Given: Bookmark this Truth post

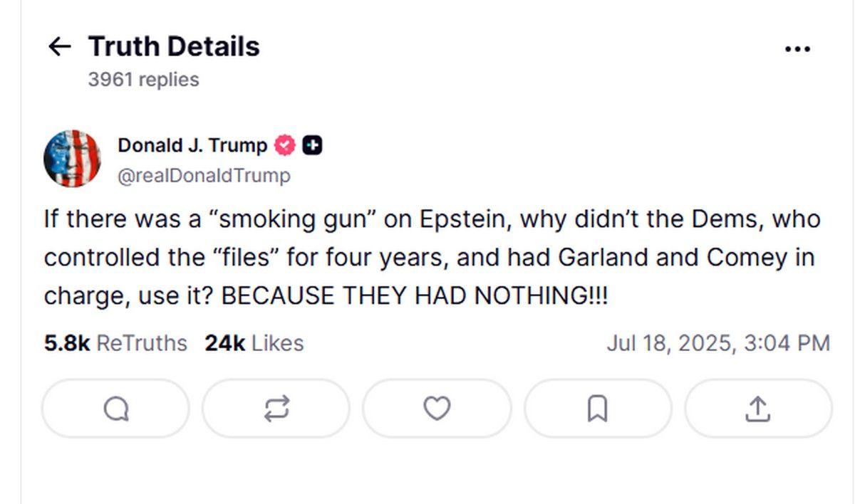Looking at the screenshot, I should point(597,409).
